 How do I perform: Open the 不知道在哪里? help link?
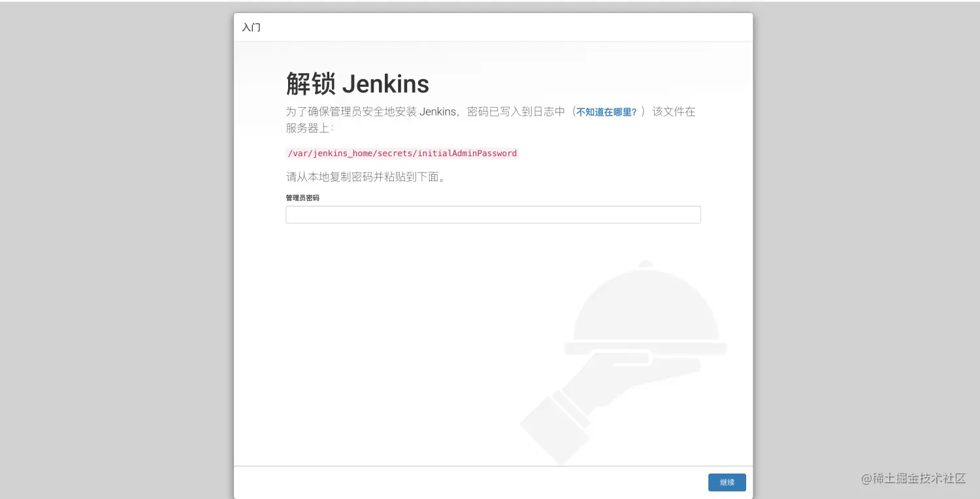click(x=606, y=112)
